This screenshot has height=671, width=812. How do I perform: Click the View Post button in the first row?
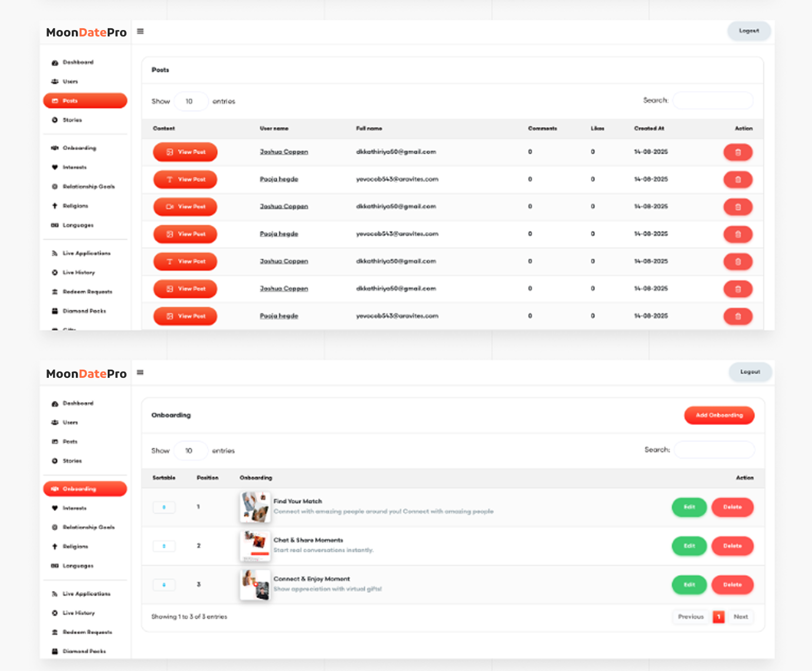185,152
